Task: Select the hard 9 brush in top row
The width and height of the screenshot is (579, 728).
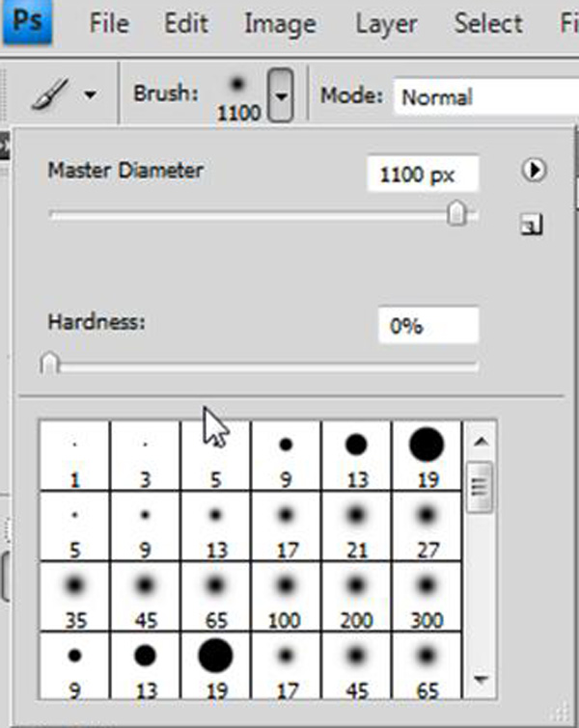Action: [286, 455]
